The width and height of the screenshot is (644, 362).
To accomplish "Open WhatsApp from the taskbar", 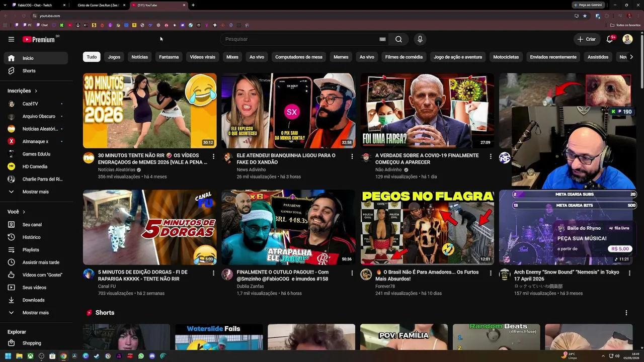I will (141, 356).
